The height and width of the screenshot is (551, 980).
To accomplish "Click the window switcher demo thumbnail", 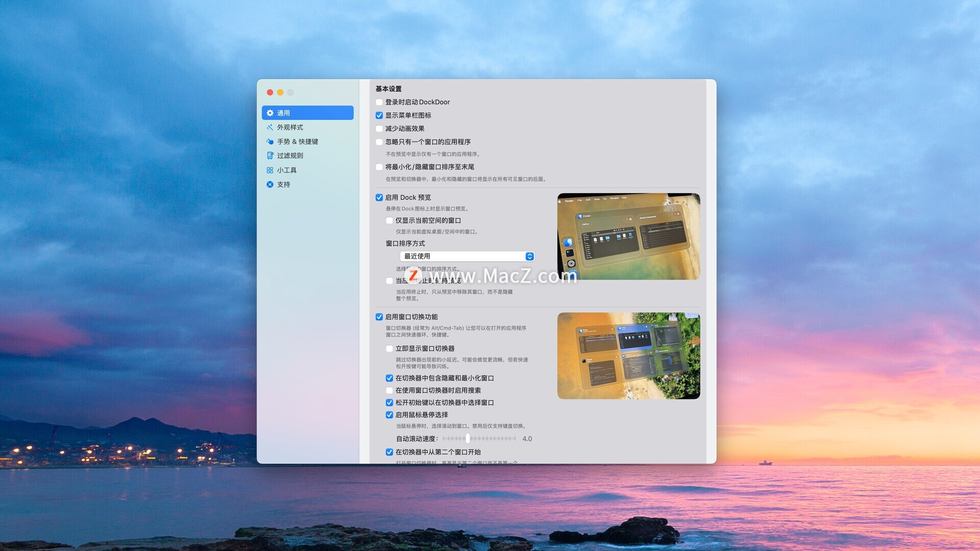I will pos(628,356).
